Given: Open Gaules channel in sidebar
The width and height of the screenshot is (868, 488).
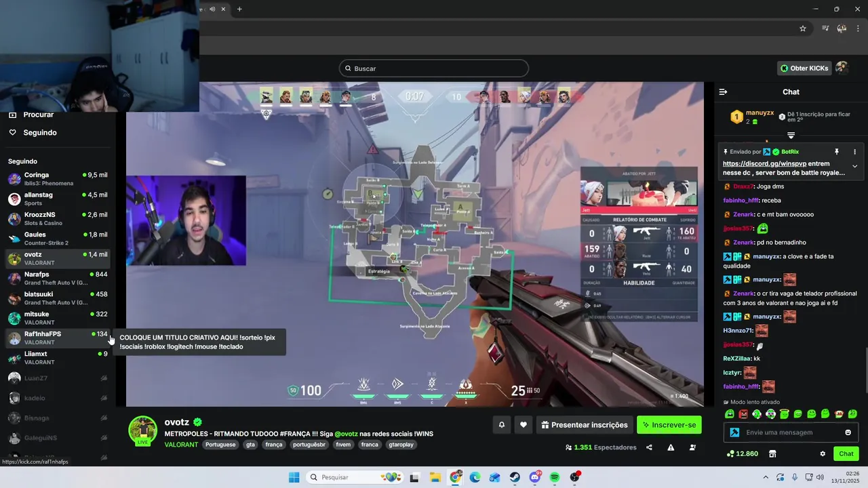Looking at the screenshot, I should [58, 239].
